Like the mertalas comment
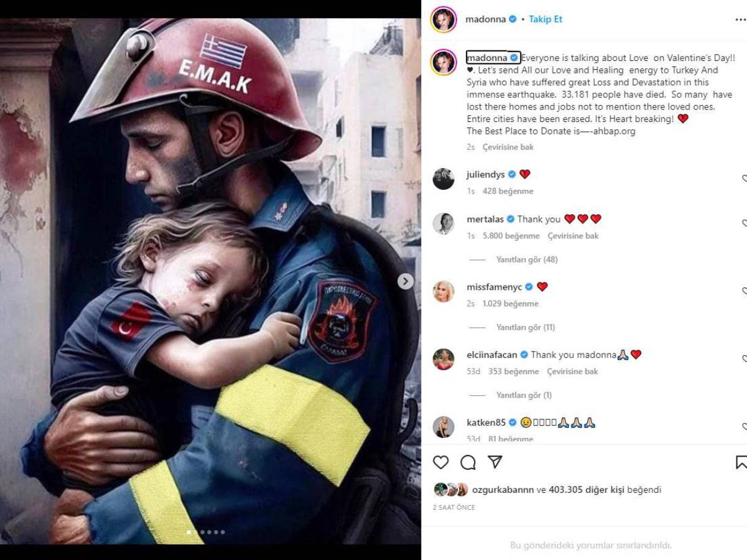The image size is (747, 560). 744,223
